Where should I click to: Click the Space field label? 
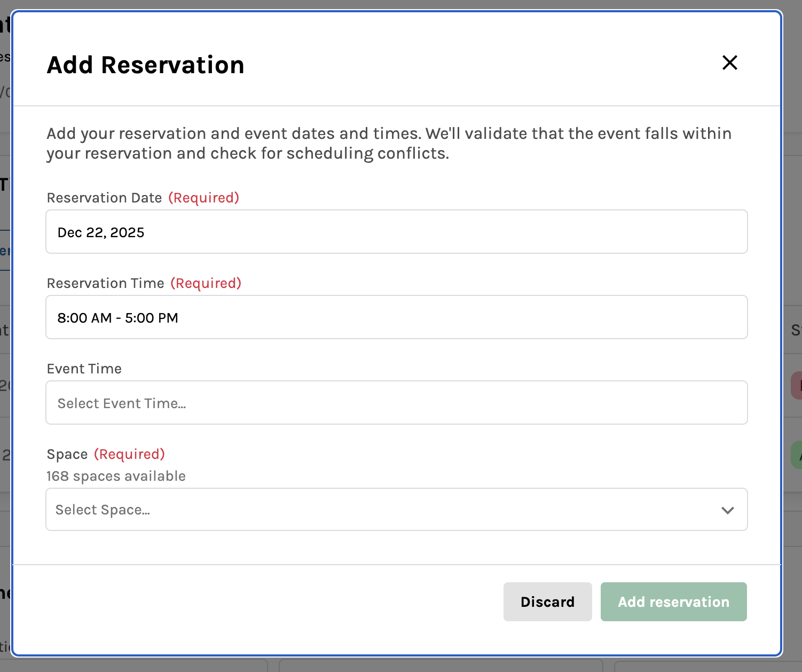coord(67,455)
